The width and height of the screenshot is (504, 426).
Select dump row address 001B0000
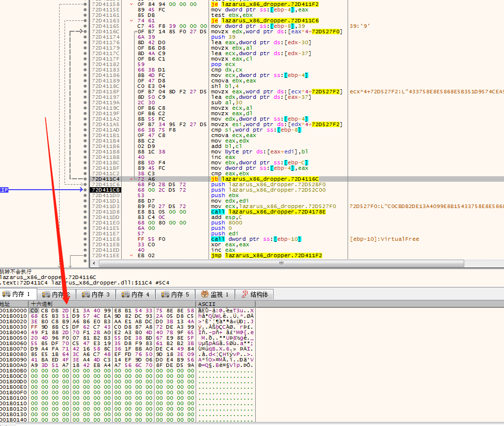point(13,311)
